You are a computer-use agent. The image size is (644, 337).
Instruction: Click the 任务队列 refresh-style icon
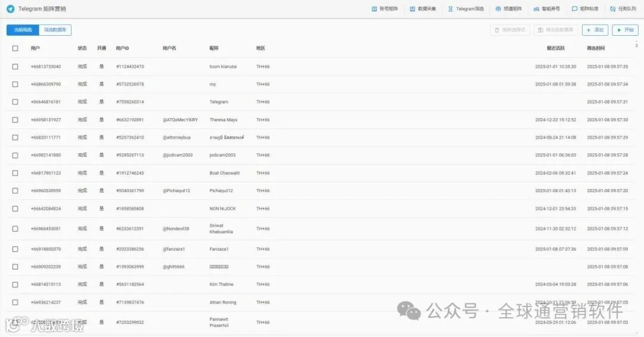(x=613, y=8)
